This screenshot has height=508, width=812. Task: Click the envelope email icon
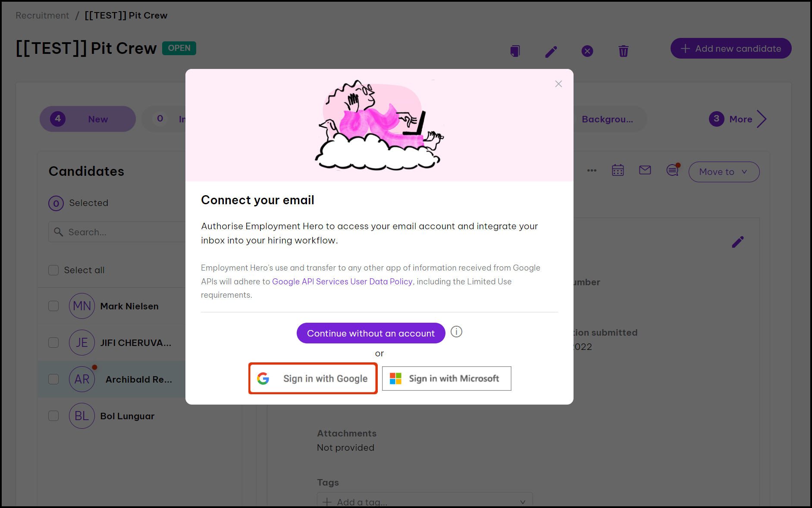pos(645,170)
